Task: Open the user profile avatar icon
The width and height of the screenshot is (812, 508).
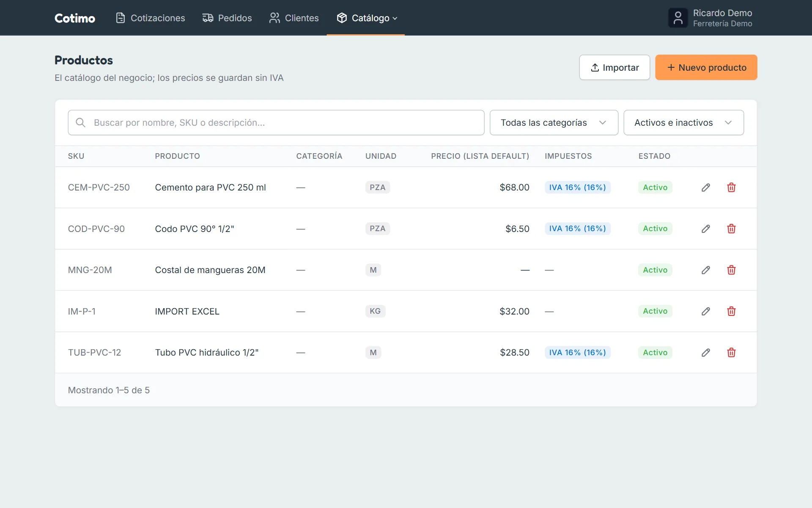Action: pos(678,18)
